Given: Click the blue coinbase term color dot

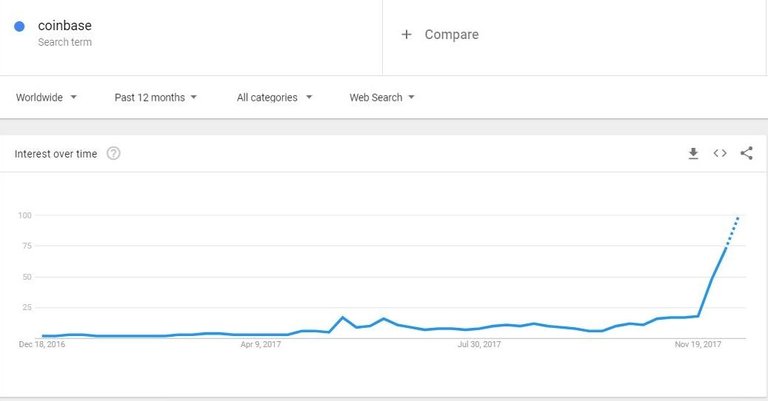Looking at the screenshot, I should (x=20, y=26).
